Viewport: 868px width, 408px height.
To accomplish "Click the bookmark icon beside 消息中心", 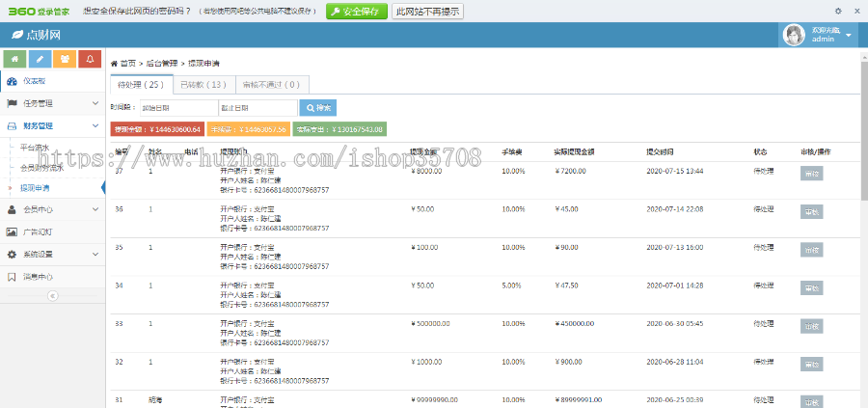I will [12, 278].
